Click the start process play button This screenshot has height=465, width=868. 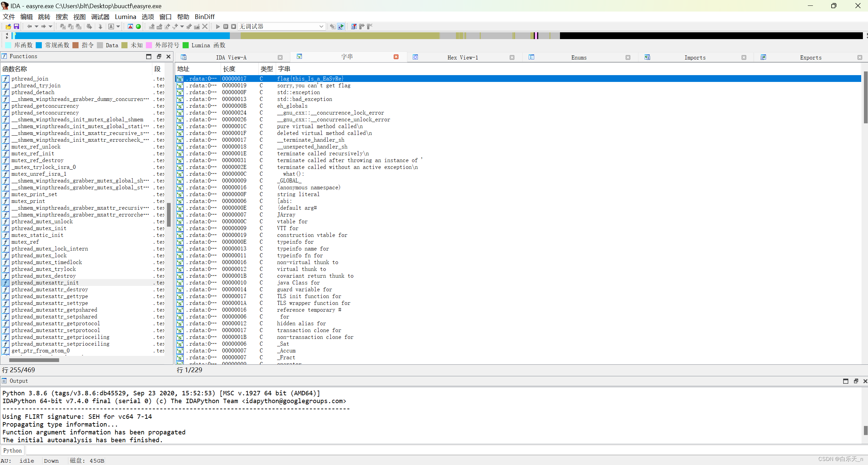218,27
